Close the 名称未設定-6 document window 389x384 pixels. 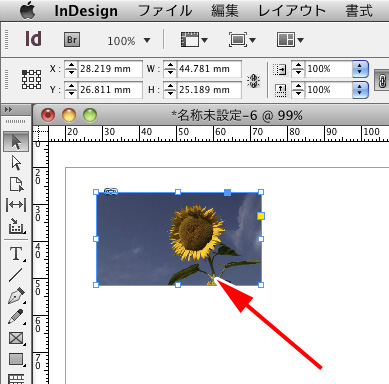click(x=48, y=115)
